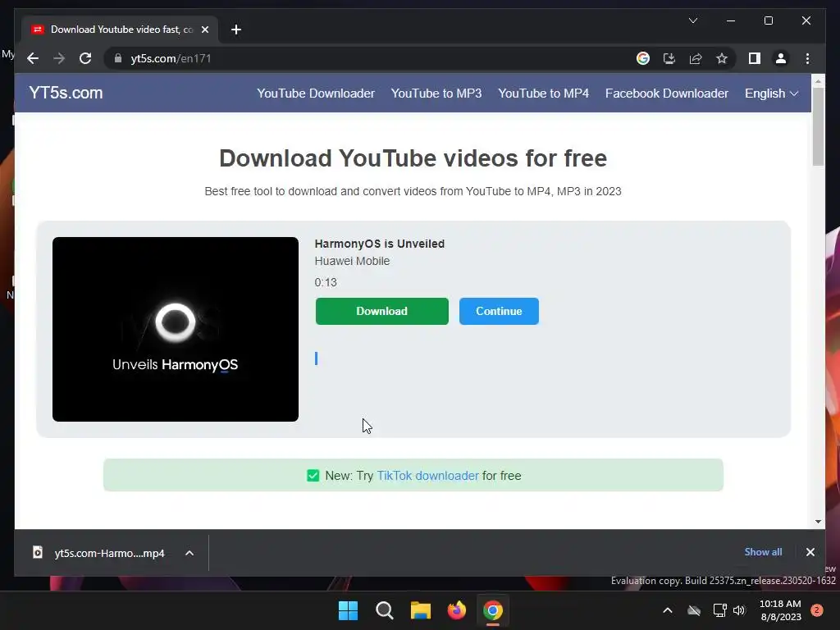Click the OneDrive cloud tray icon
The width and height of the screenshot is (840, 630).
tap(694, 610)
